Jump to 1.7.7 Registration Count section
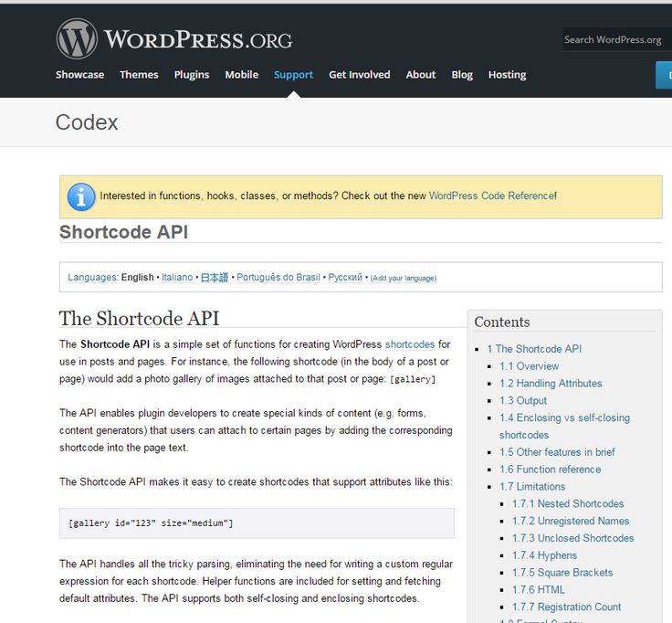This screenshot has width=672, height=623. click(x=566, y=607)
